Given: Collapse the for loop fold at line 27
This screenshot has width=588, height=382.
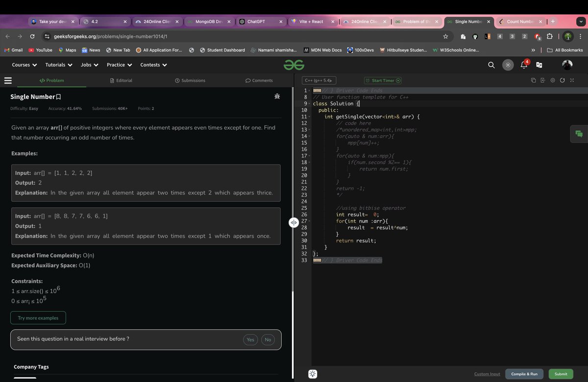Looking at the screenshot, I should coord(309,221).
